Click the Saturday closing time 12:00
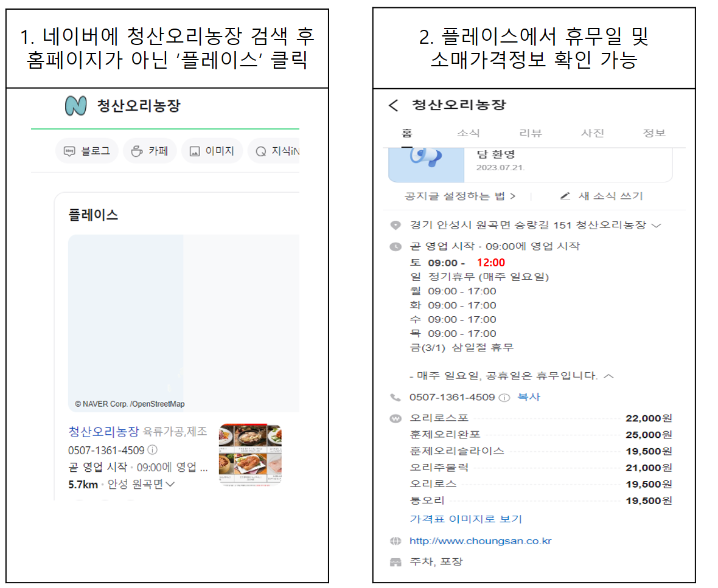The height and width of the screenshot is (588, 718). tap(491, 263)
